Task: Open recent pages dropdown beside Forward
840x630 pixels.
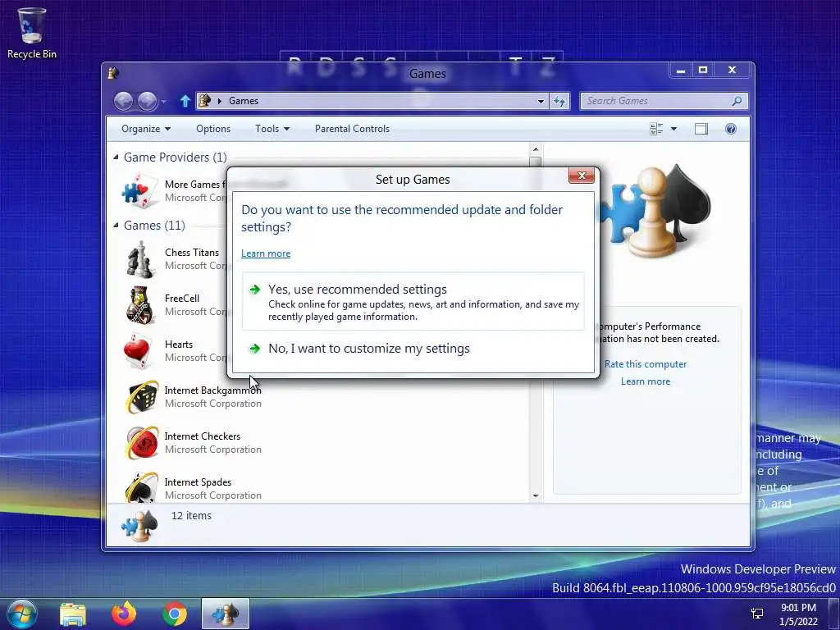Action: point(163,101)
